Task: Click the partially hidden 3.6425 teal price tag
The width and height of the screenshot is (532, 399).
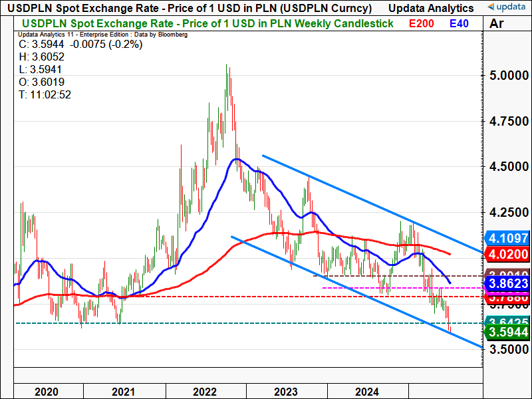Action: (x=507, y=321)
